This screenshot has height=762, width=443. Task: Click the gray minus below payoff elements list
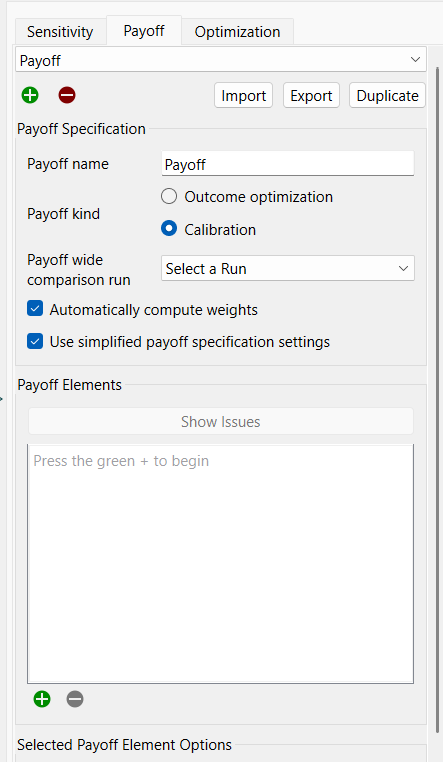coord(75,699)
